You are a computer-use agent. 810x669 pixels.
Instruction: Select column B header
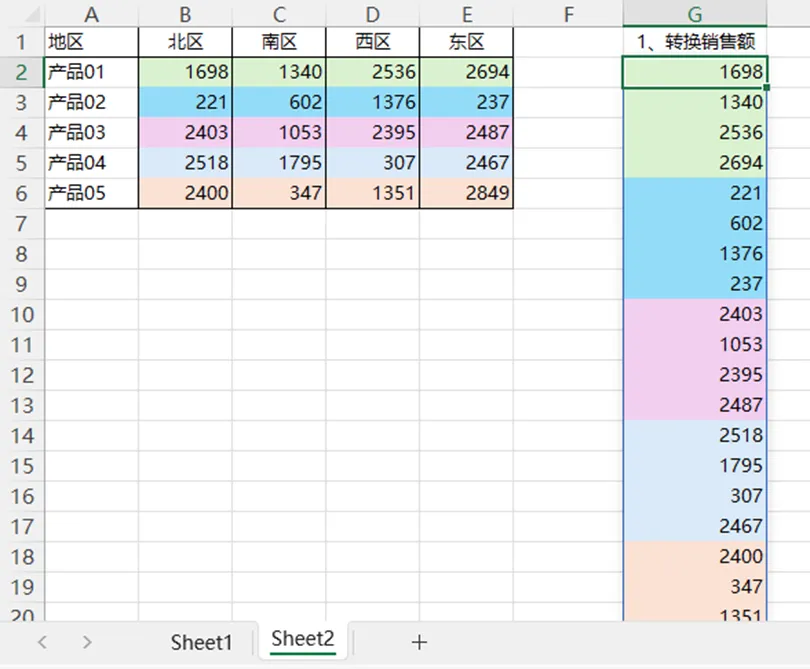click(185, 14)
